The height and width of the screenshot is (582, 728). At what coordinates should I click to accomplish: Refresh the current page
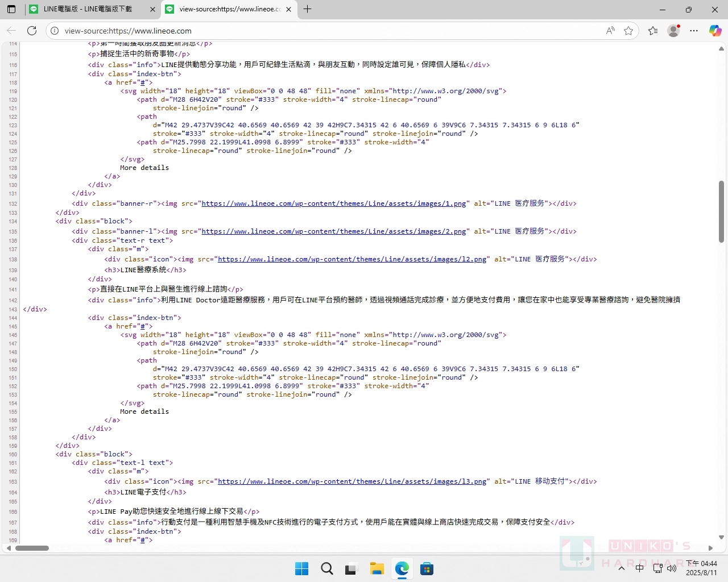click(32, 31)
